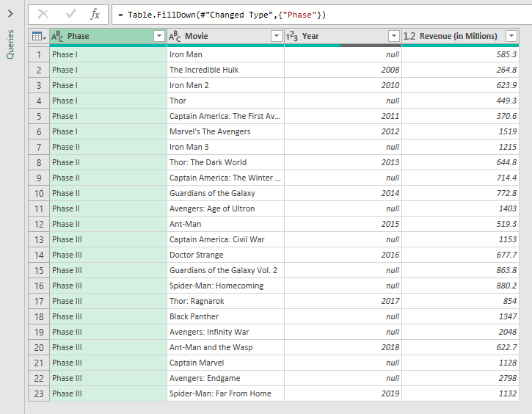Click the Doctor Strange cell

click(x=225, y=255)
